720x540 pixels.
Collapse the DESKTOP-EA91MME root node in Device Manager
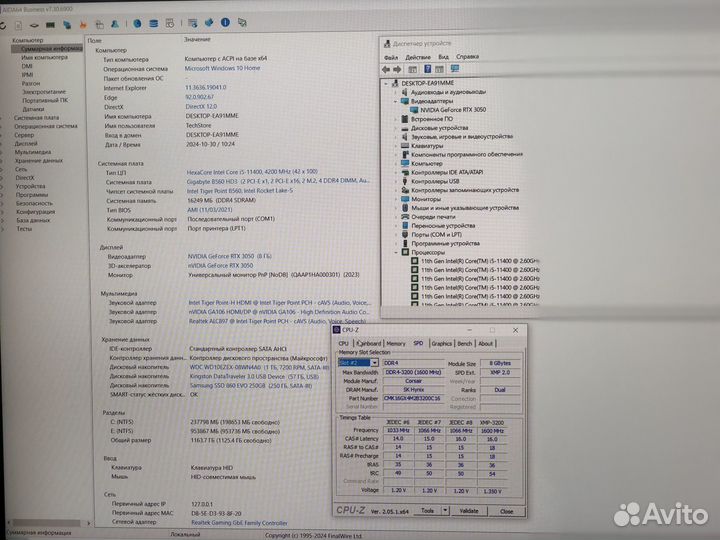tap(386, 84)
